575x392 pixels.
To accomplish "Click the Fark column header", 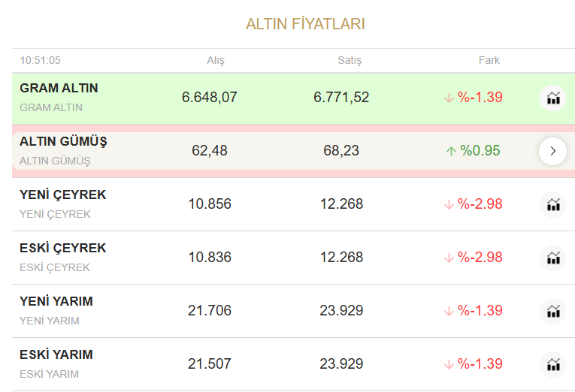I will (x=489, y=60).
